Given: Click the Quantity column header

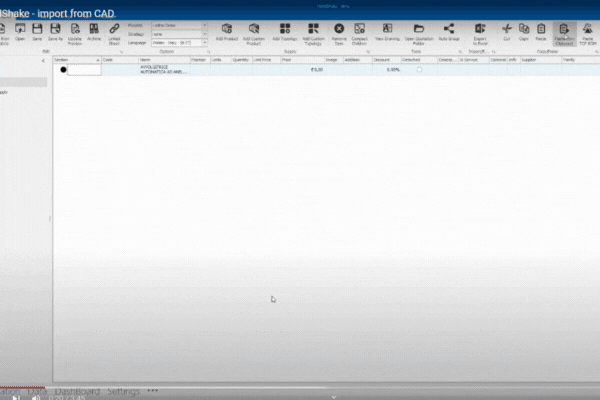Looking at the screenshot, I should tap(241, 60).
